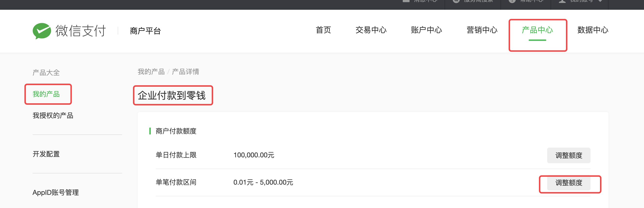Viewport: 644px width, 208px height.
Task: Open the 首页 nav tab
Action: tap(323, 30)
